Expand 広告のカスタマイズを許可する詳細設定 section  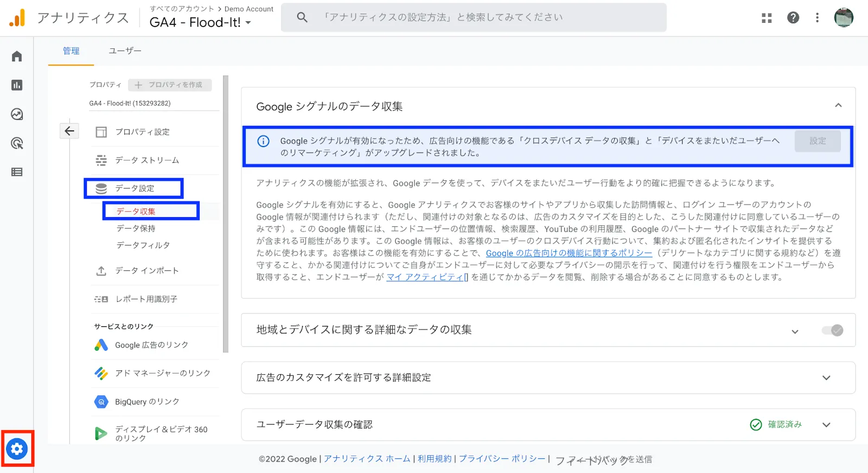(x=826, y=378)
